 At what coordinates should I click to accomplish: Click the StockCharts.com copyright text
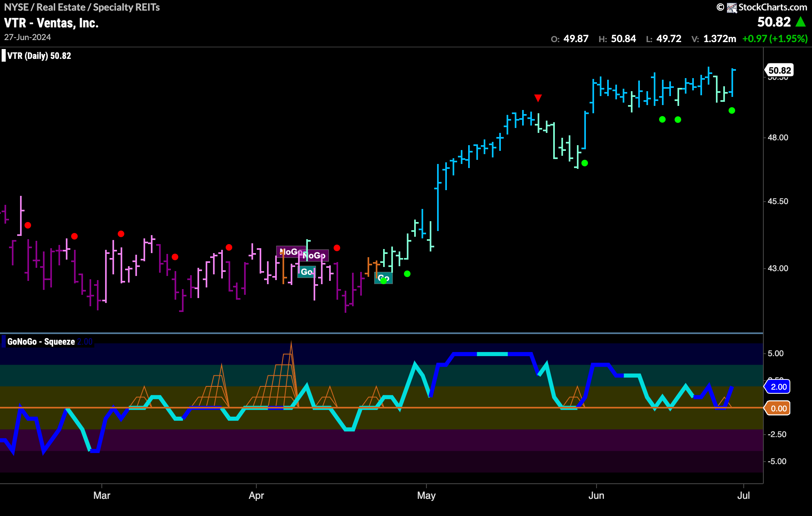pos(773,7)
